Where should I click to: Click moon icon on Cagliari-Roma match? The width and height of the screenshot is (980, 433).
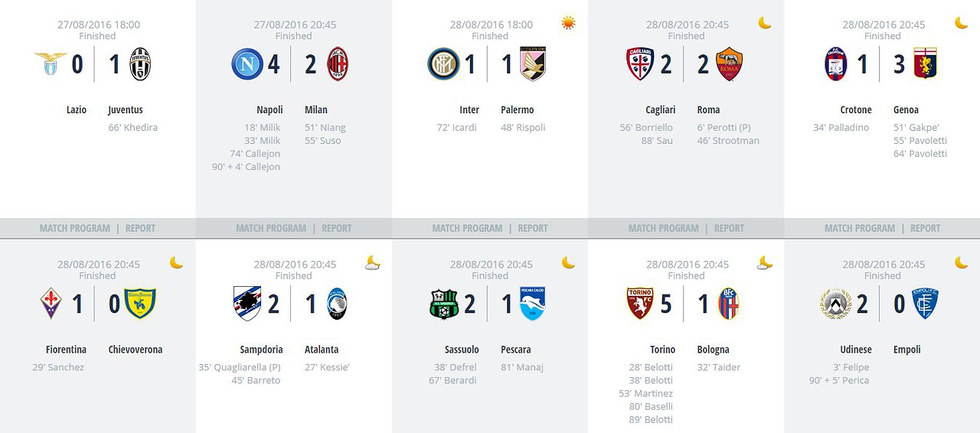click(765, 23)
